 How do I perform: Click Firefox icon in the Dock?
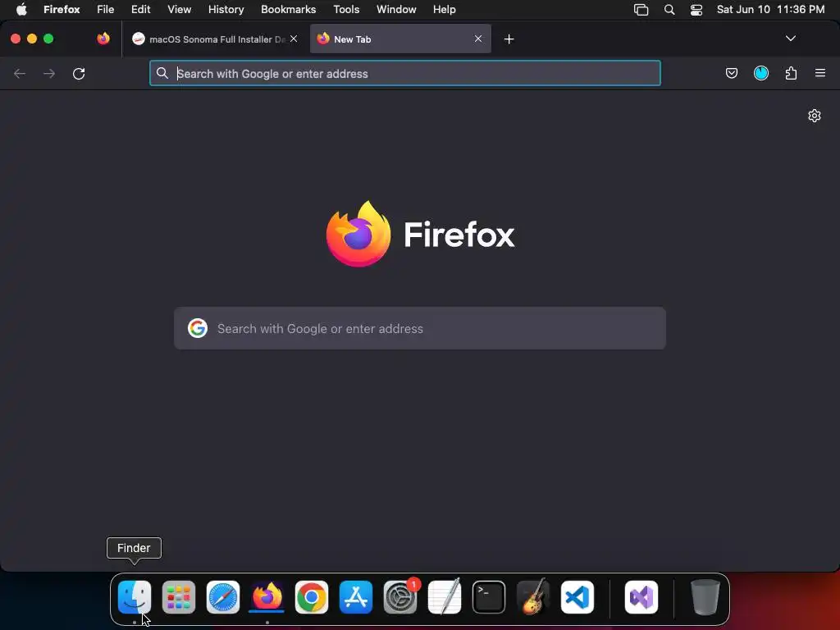[x=267, y=596]
